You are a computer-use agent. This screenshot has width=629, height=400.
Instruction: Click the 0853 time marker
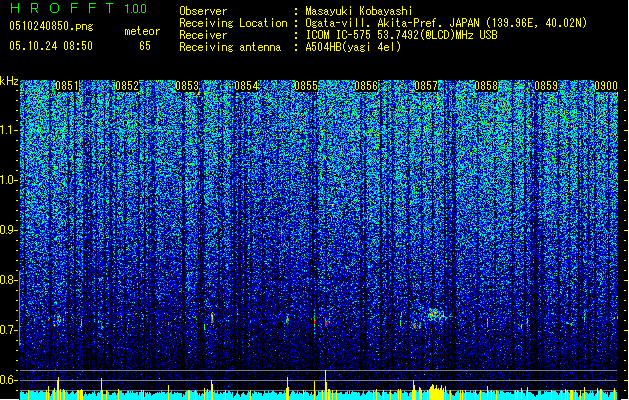(x=187, y=86)
